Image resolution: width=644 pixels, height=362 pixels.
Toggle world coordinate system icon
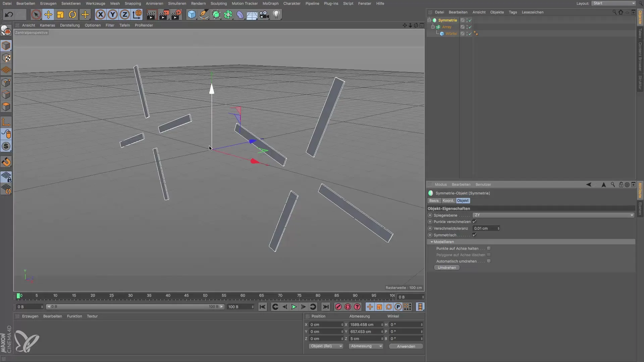137,15
